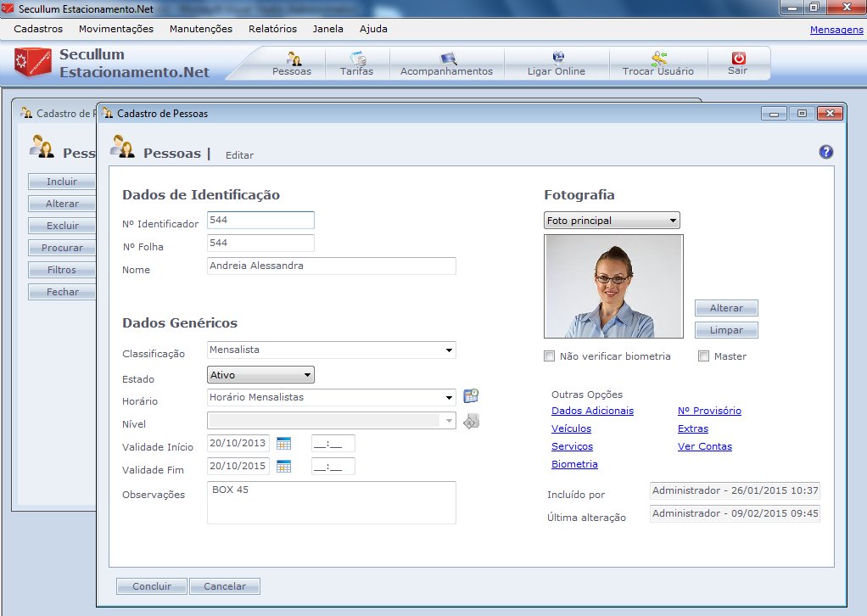Click the calendar icon beside Validade Fim
867x616 pixels.
(284, 466)
